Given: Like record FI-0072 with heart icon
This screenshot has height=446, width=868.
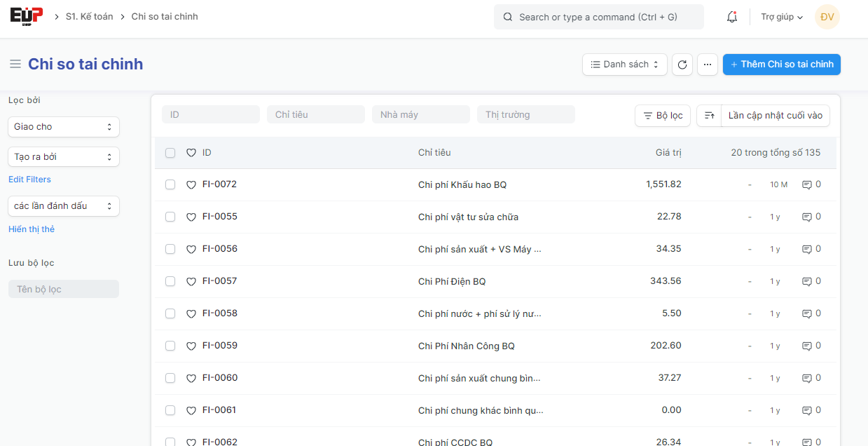Looking at the screenshot, I should [x=191, y=185].
